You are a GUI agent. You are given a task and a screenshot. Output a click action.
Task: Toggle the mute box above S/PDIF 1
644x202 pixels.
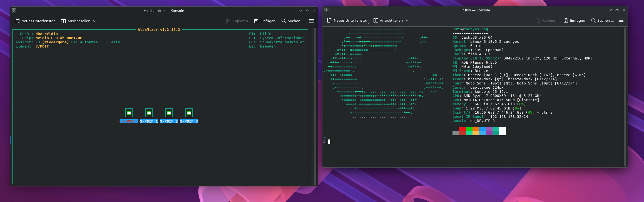[149, 113]
